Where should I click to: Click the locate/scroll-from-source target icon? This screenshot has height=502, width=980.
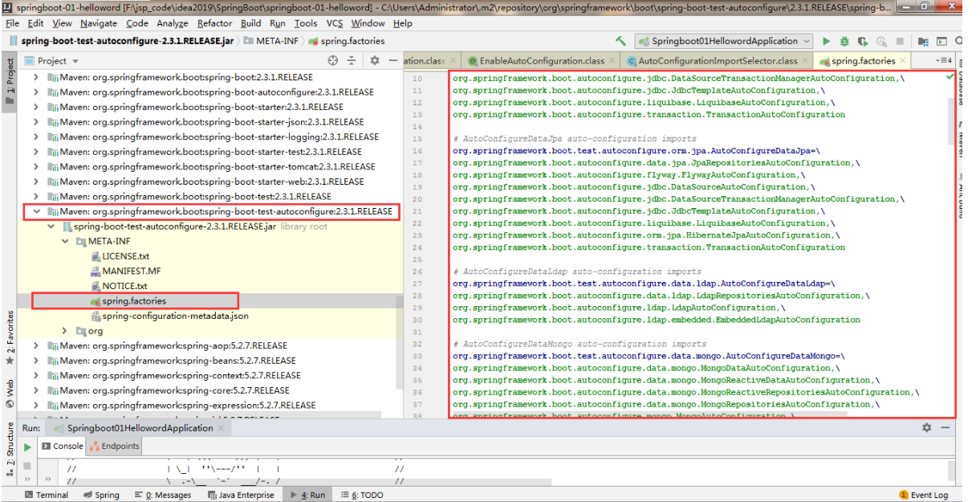click(x=333, y=60)
